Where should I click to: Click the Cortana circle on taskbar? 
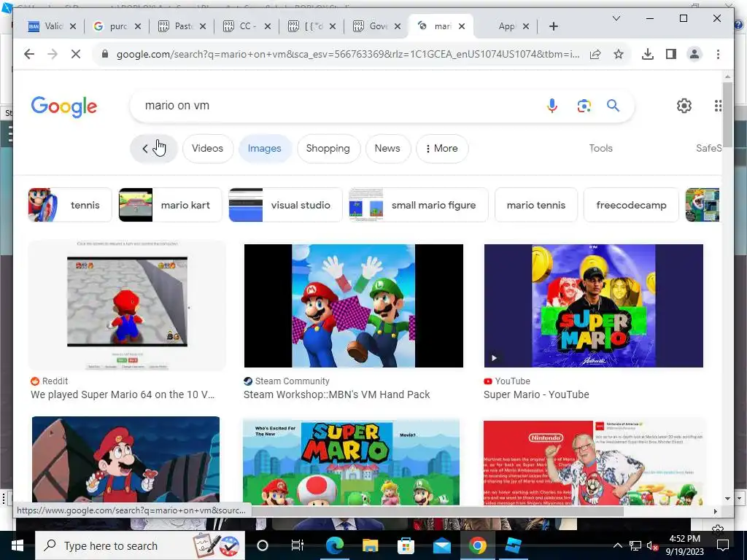(x=263, y=545)
